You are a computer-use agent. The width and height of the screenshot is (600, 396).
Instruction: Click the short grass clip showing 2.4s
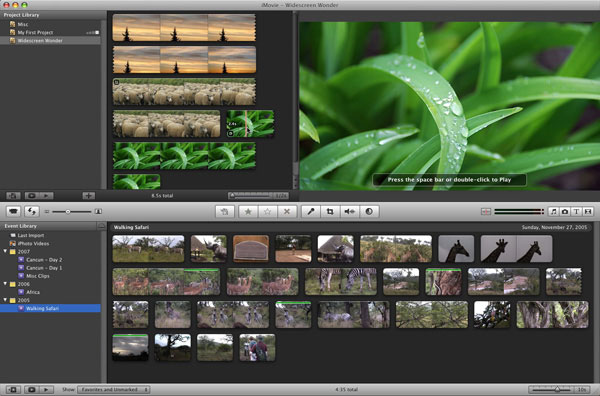pos(250,124)
